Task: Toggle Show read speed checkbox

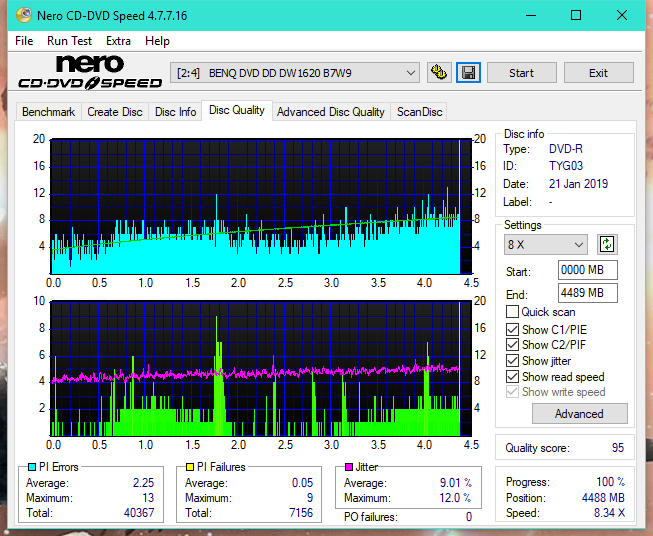Action: 512,376
